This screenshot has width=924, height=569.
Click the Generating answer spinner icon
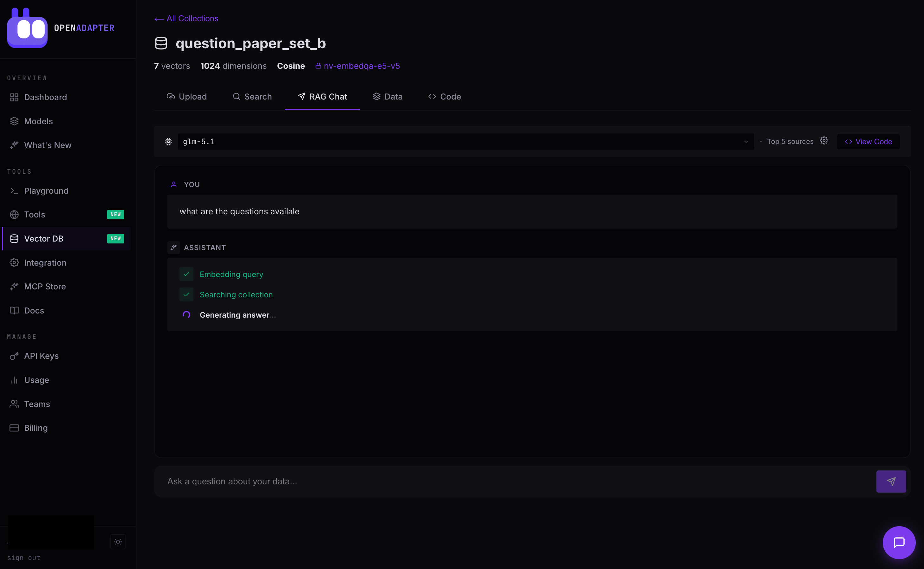coord(186,315)
